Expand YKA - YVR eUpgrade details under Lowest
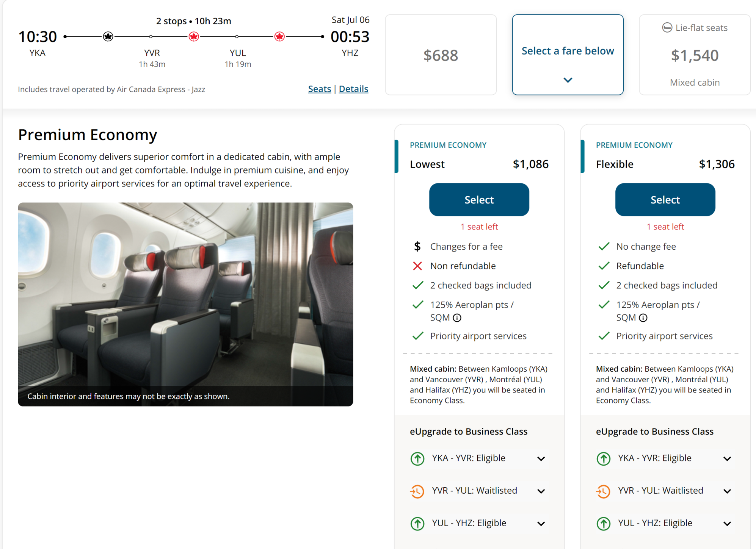756x549 pixels. (541, 458)
